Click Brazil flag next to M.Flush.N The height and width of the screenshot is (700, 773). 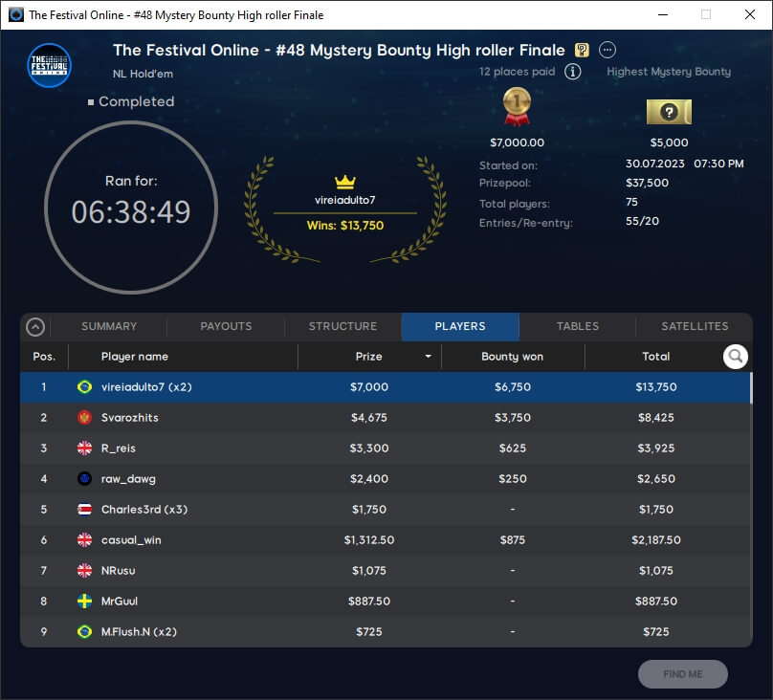click(x=84, y=631)
